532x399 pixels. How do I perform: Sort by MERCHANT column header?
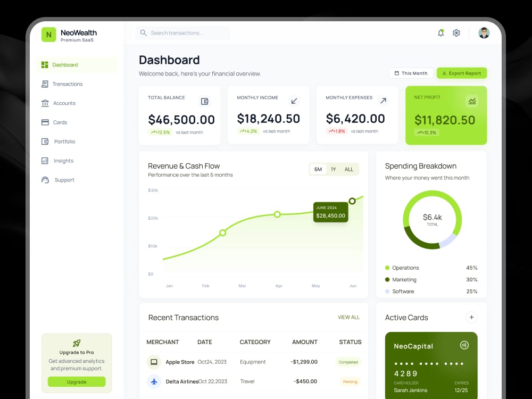point(162,342)
